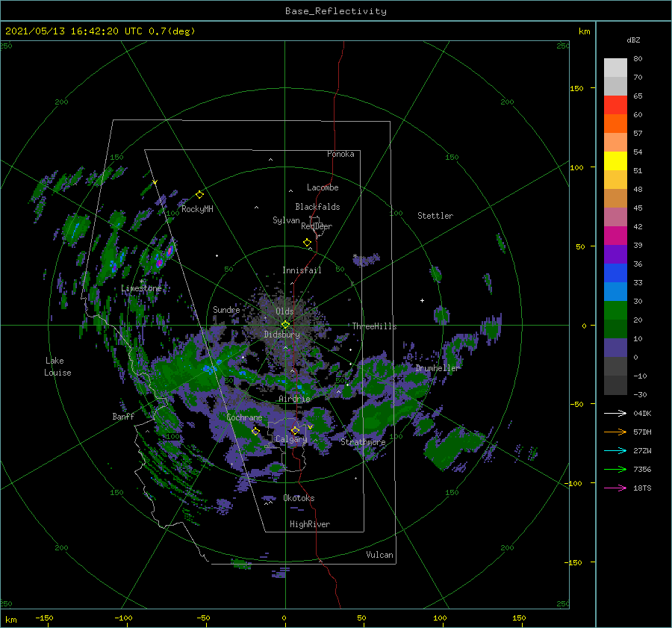Select the Sylvan label
The image size is (672, 628).
(286, 220)
